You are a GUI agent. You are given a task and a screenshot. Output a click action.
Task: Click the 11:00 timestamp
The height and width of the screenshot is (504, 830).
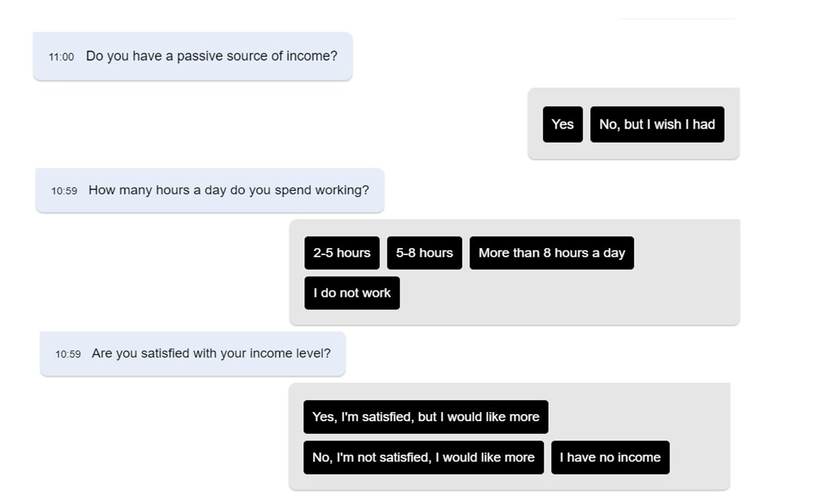pos(62,56)
